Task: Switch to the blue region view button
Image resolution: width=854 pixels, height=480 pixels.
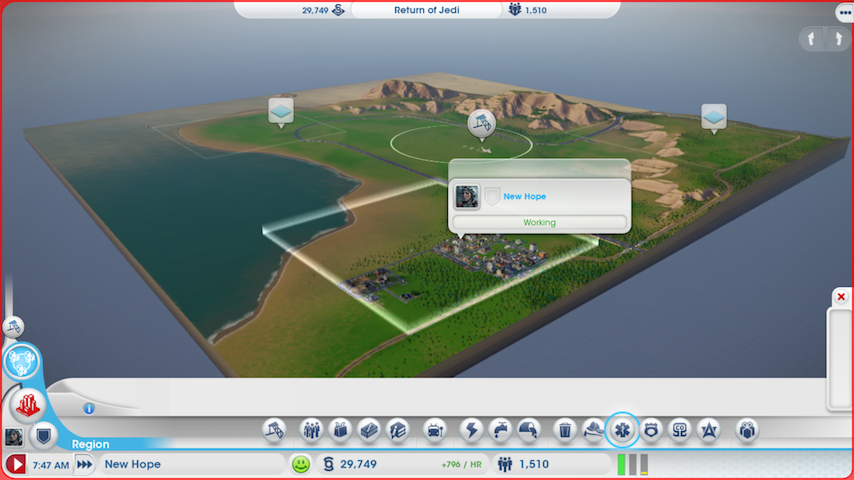Action: 22,362
